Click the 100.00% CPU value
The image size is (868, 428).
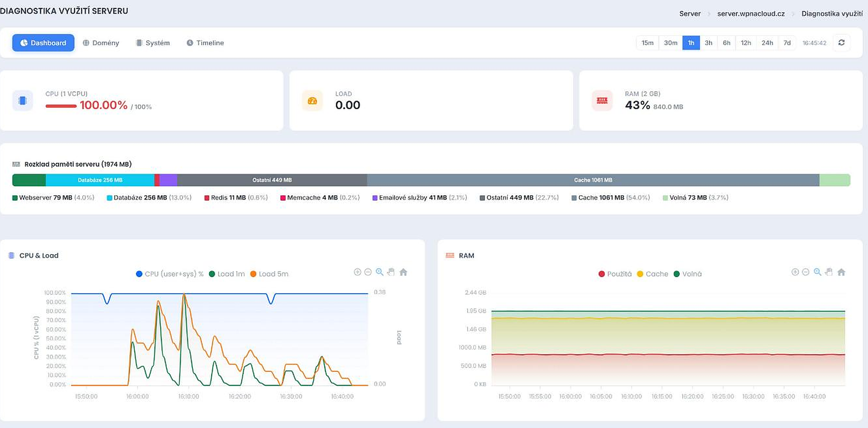tap(104, 105)
